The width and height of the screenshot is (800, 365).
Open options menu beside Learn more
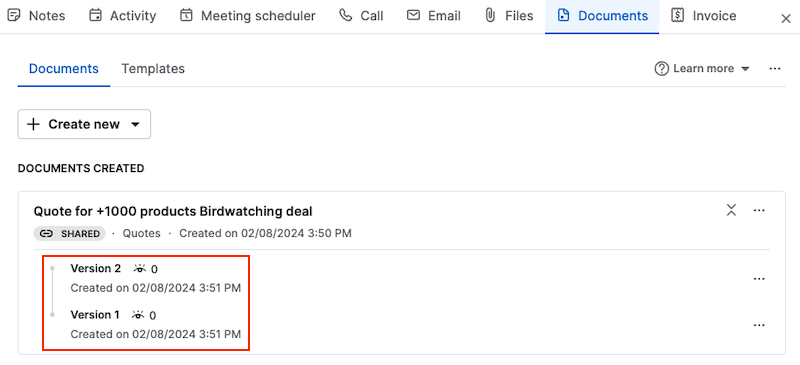tap(774, 68)
